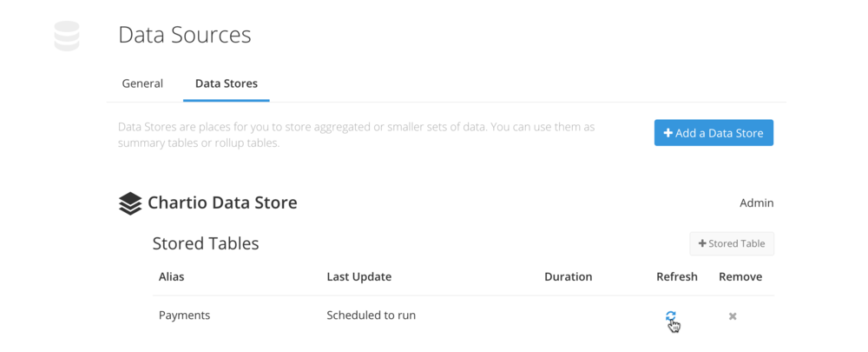Select the Data Stores tab
The image size is (868, 352).
227,83
